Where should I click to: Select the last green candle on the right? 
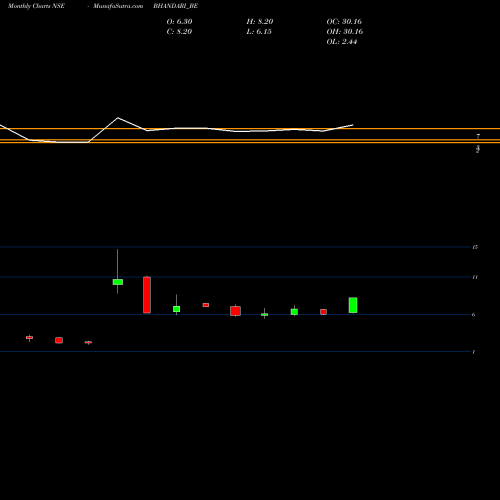click(x=353, y=305)
